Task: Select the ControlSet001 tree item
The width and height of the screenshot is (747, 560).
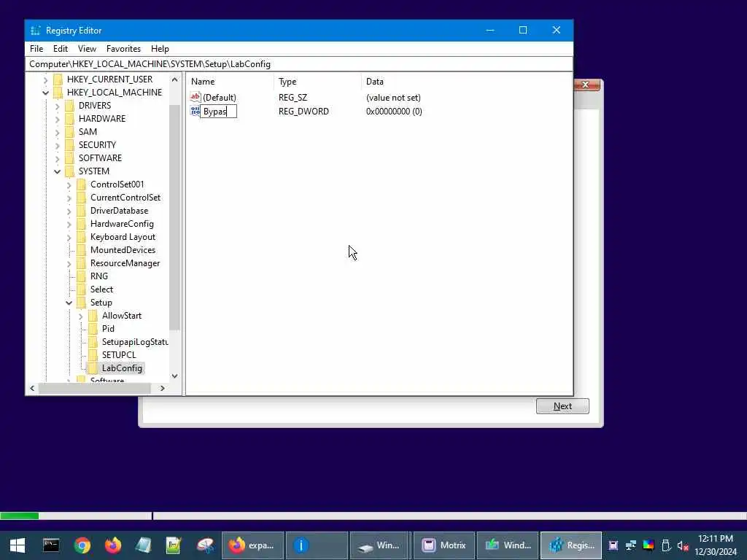Action: (x=117, y=184)
